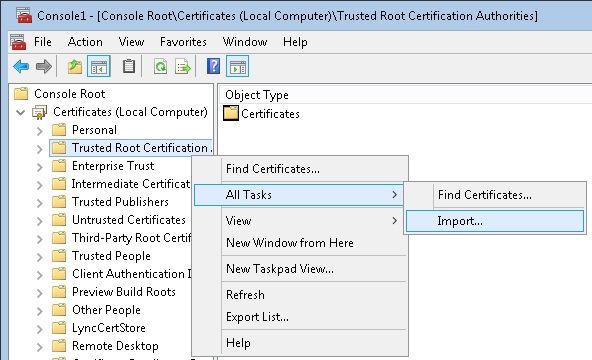Select the LyncCertStore label
Viewport: 592px width, 360px height.
(x=109, y=328)
